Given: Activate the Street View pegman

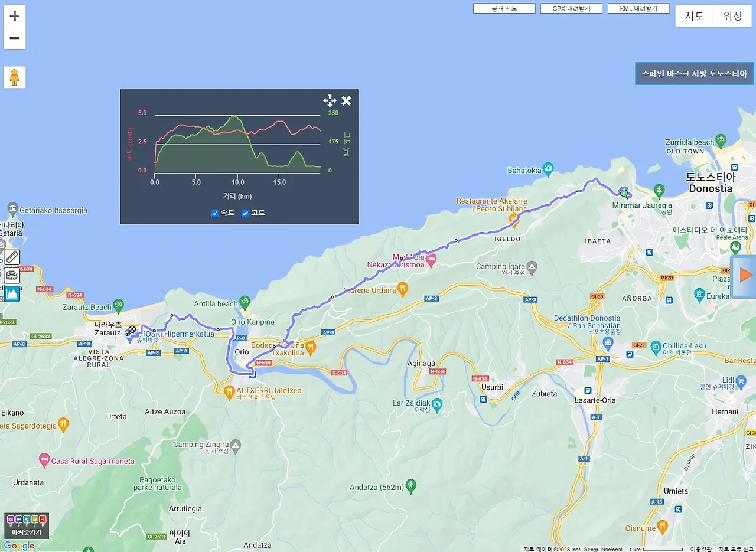Looking at the screenshot, I should coord(15,77).
